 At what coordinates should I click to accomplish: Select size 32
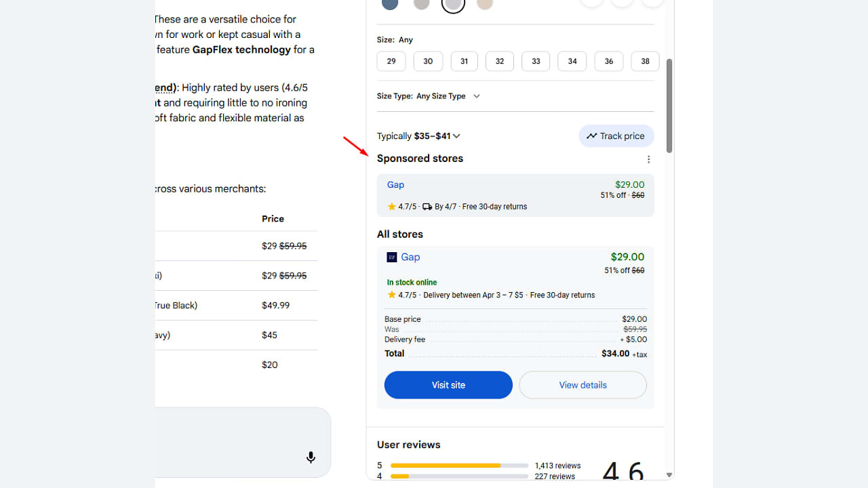(x=500, y=61)
